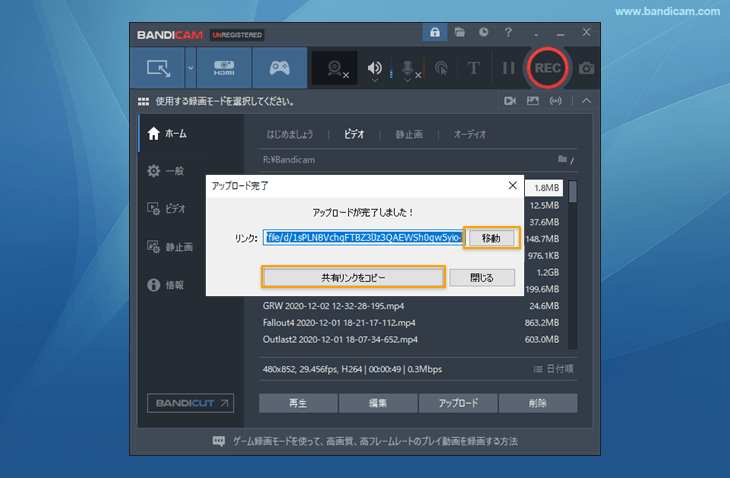This screenshot has width=730, height=478.
Task: Click 移動 button in upload dialog
Action: pyautogui.click(x=491, y=238)
